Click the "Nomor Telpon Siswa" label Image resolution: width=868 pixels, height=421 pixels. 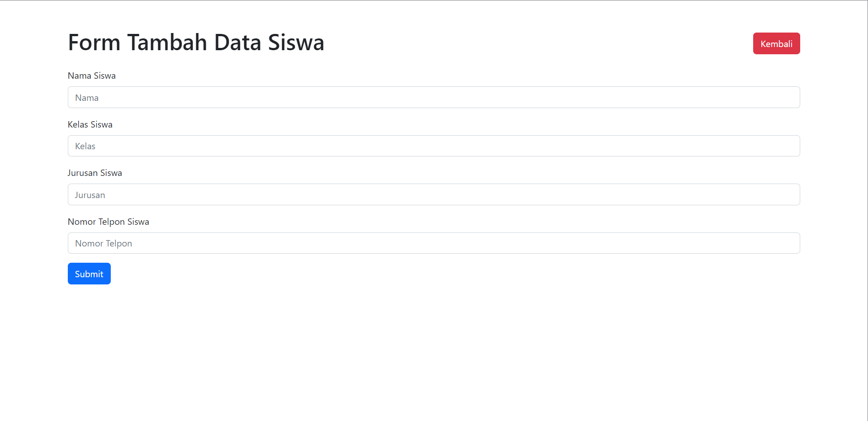click(x=108, y=222)
